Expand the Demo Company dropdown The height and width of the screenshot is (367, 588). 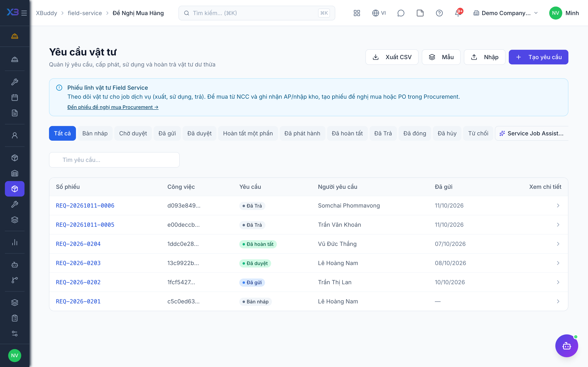tap(506, 13)
